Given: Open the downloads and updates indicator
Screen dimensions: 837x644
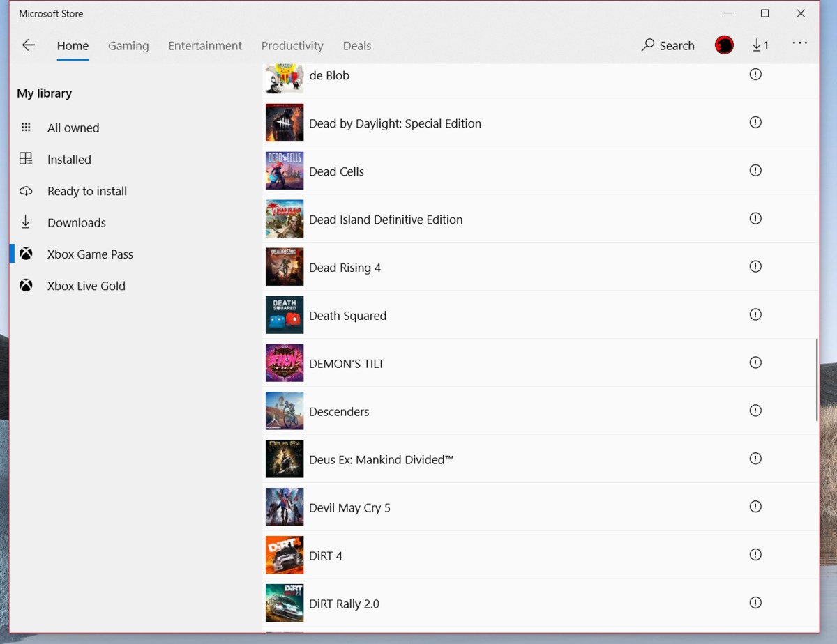Looking at the screenshot, I should [760, 45].
